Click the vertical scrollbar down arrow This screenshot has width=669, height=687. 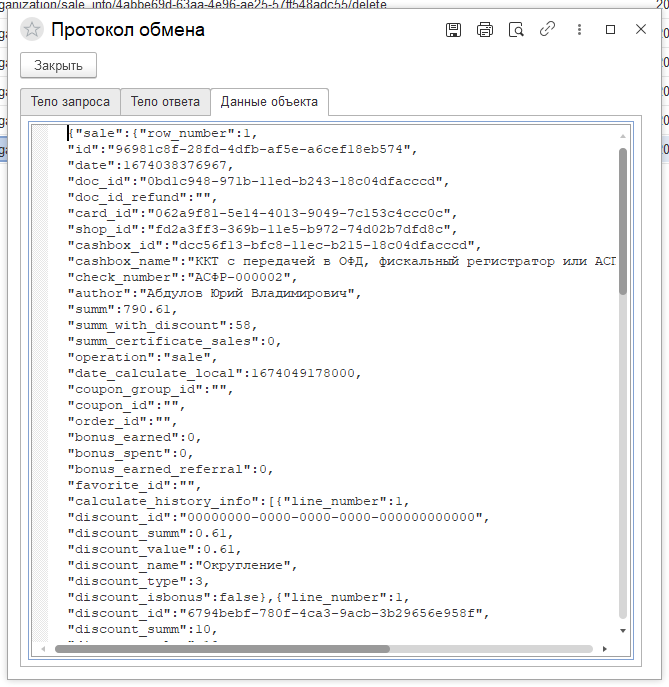tap(623, 631)
